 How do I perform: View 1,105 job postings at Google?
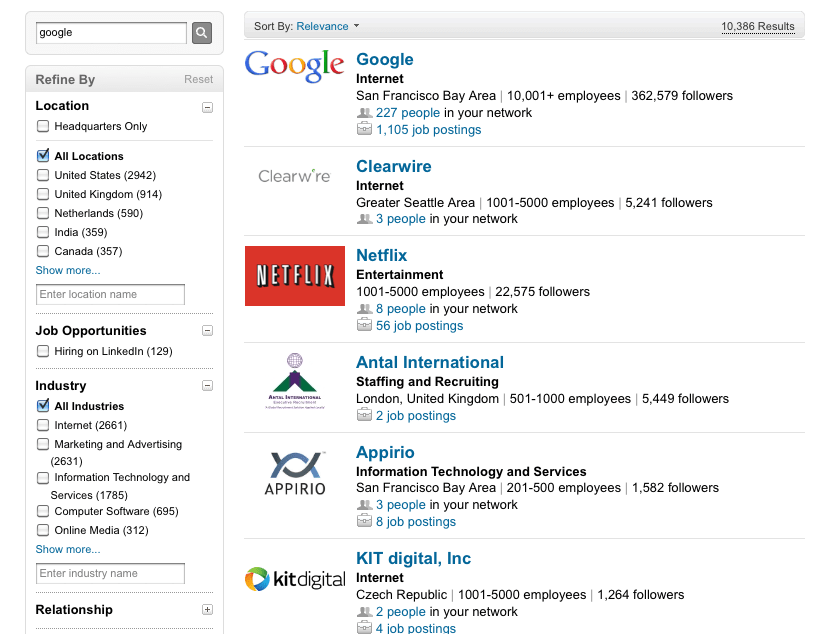428,130
